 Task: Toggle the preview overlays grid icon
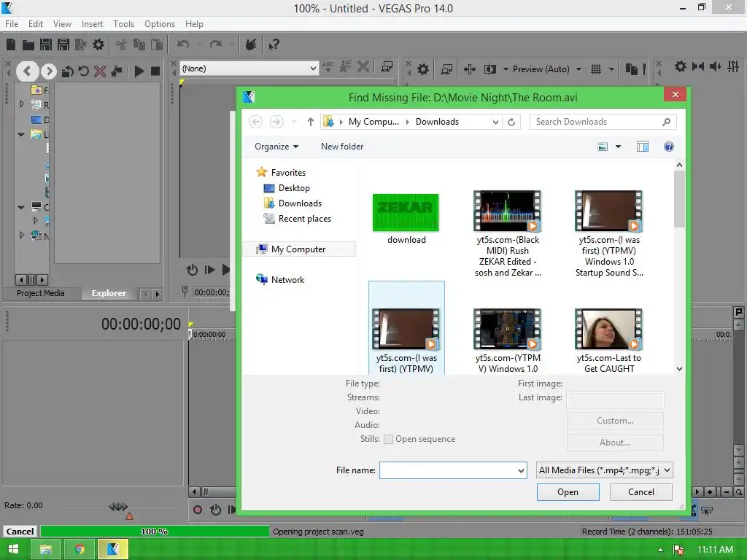[x=595, y=69]
